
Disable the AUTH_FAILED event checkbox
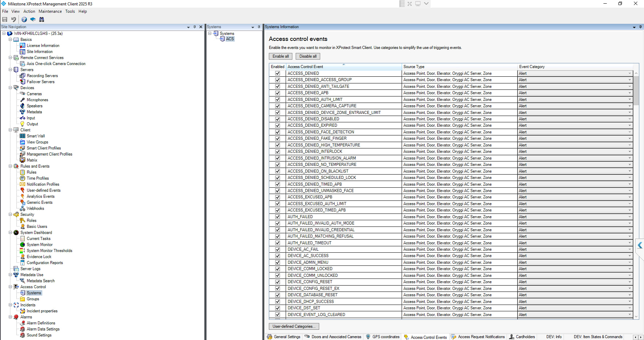pyautogui.click(x=278, y=217)
